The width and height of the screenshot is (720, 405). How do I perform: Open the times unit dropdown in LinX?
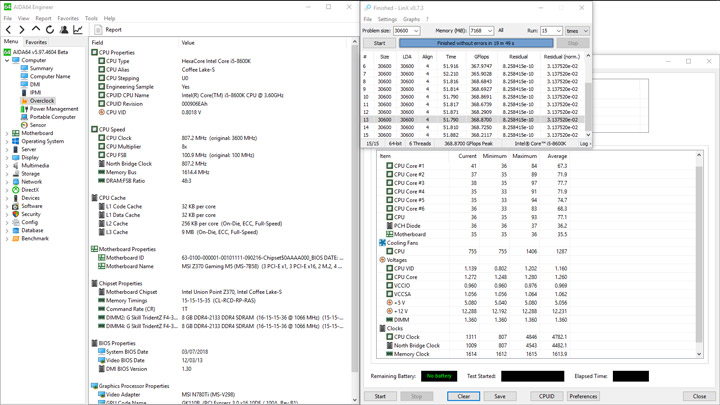tap(577, 31)
